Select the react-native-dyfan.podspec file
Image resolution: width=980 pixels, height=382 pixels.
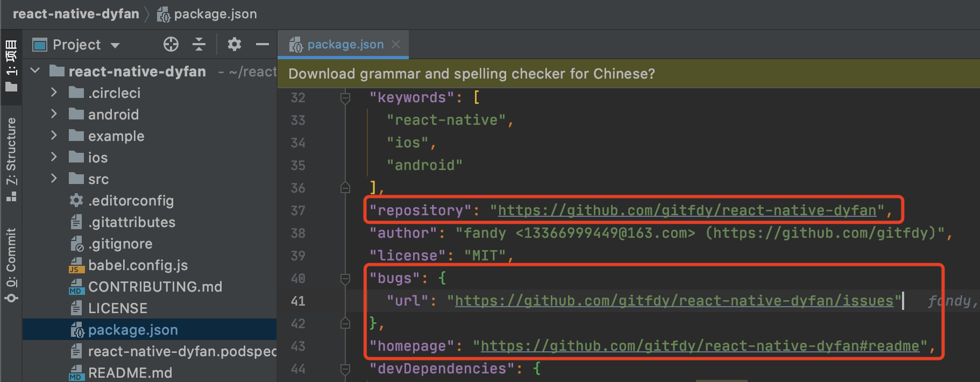150,351
